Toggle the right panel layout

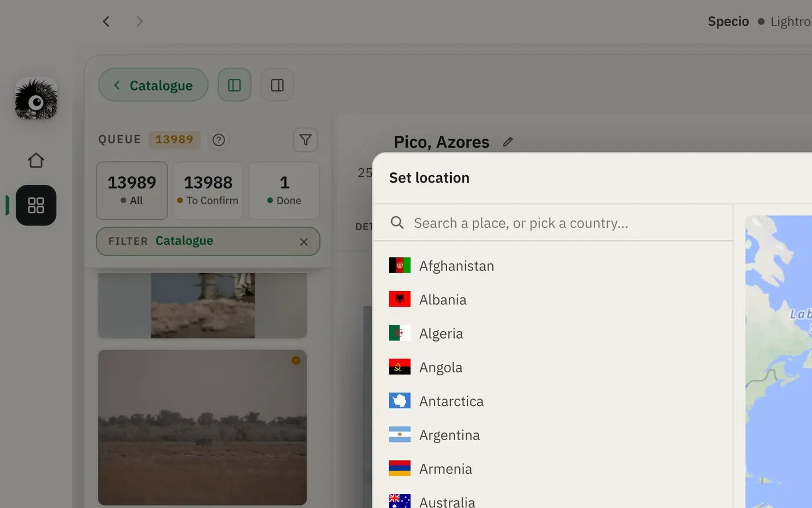[x=277, y=85]
